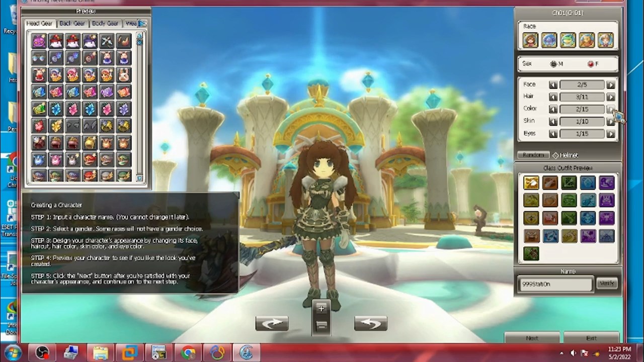Rotate character using left curved-arrow button
644x362 pixels.
click(x=272, y=324)
